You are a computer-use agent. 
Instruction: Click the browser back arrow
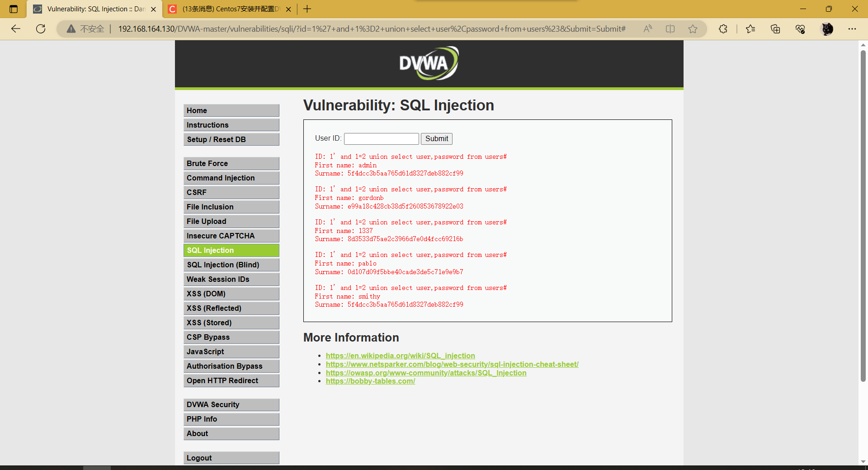pyautogui.click(x=16, y=29)
